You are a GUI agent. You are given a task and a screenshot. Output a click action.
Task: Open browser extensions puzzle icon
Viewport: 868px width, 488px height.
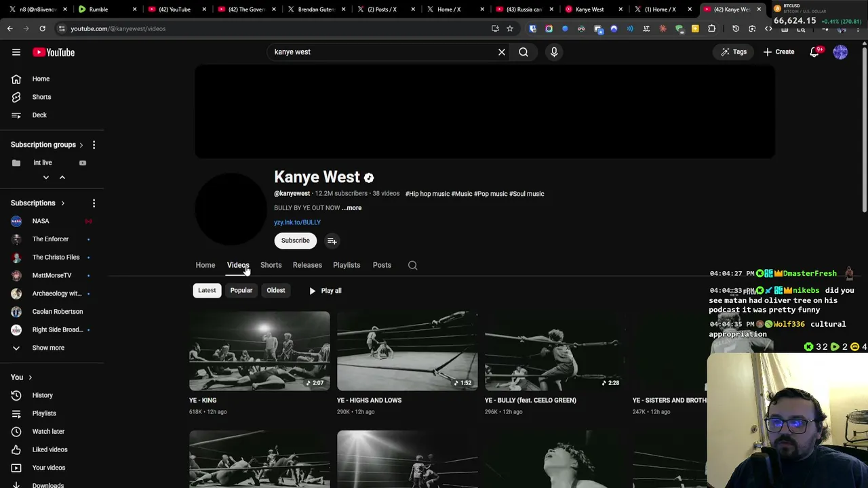coord(711,28)
